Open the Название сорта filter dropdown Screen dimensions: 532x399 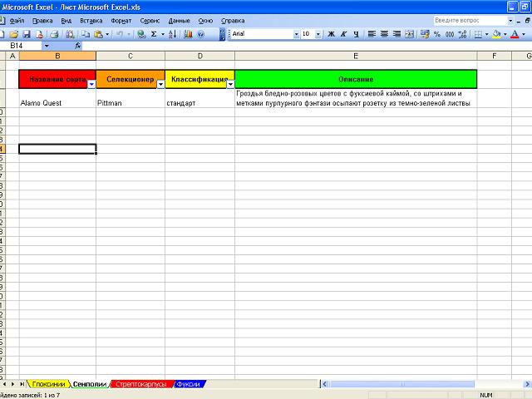[91, 84]
